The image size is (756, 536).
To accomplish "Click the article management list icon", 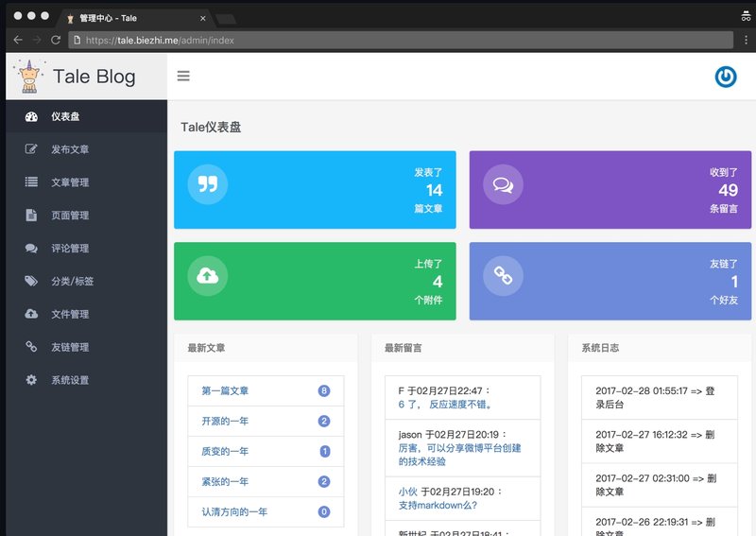I will coord(31,182).
